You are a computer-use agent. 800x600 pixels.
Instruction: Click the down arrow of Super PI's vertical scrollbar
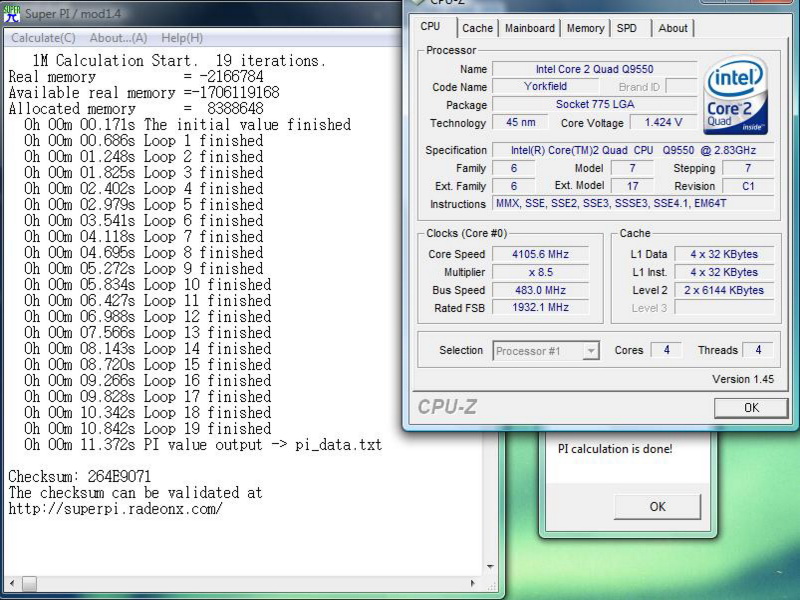coord(490,566)
